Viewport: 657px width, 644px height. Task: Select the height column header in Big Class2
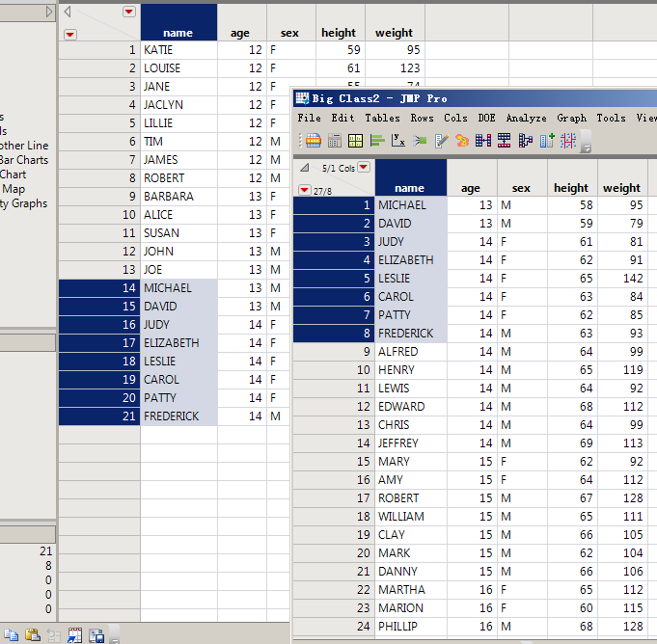pos(571,188)
